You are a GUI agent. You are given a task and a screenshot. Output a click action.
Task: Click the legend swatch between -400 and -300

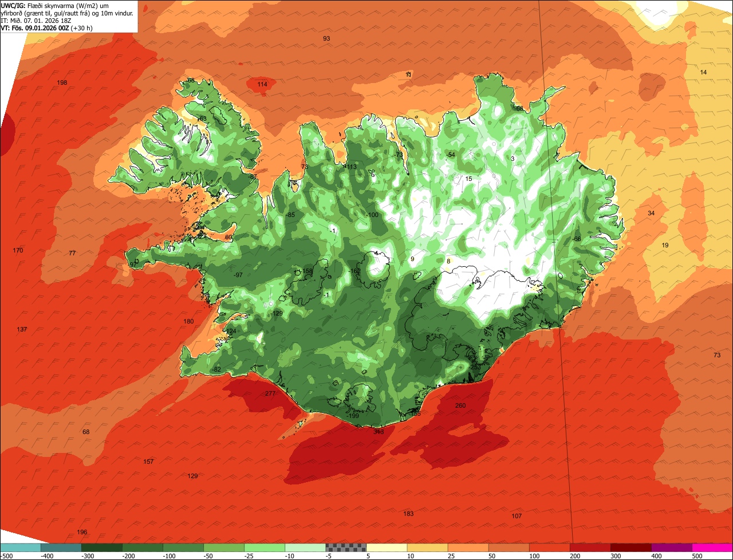coord(61,547)
